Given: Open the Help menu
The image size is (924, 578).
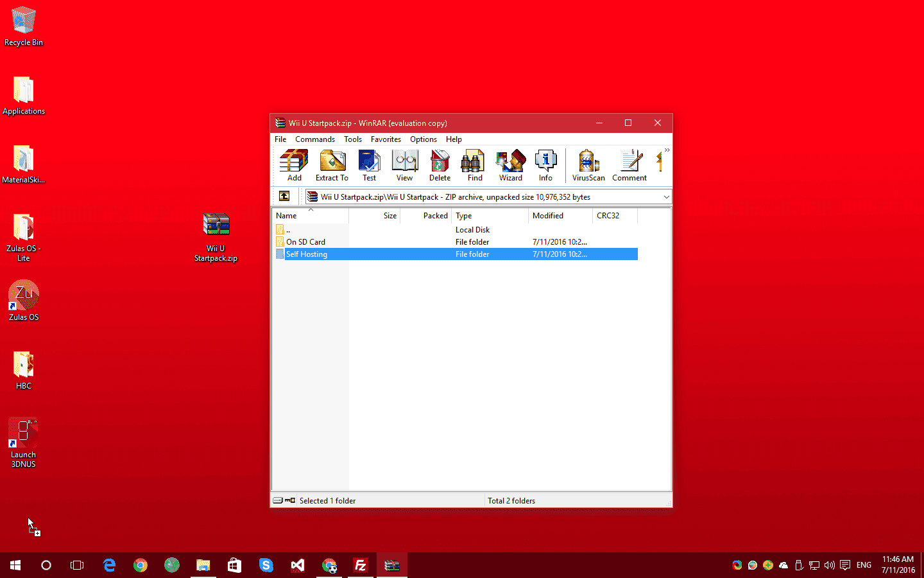Looking at the screenshot, I should tap(454, 139).
